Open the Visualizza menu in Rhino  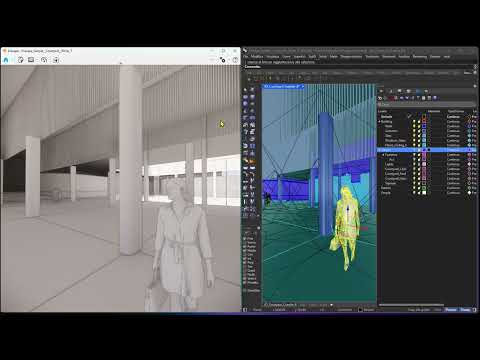[x=273, y=57]
